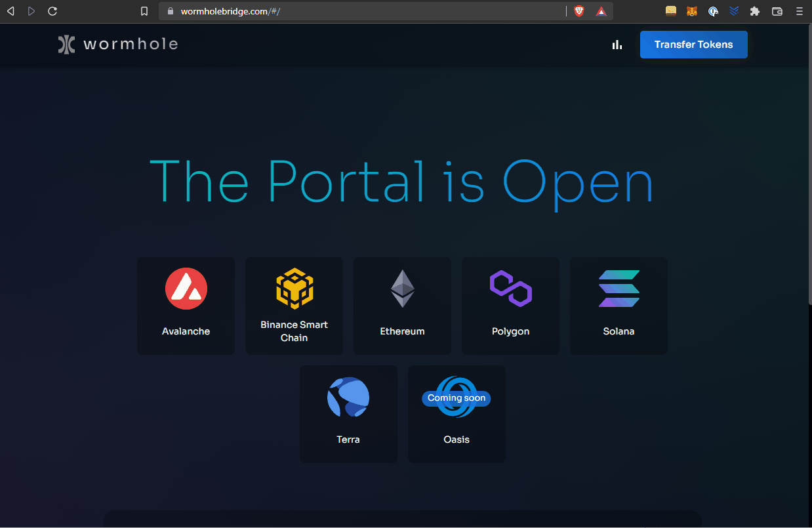
Task: Click the Oasis text label
Action: (x=457, y=439)
